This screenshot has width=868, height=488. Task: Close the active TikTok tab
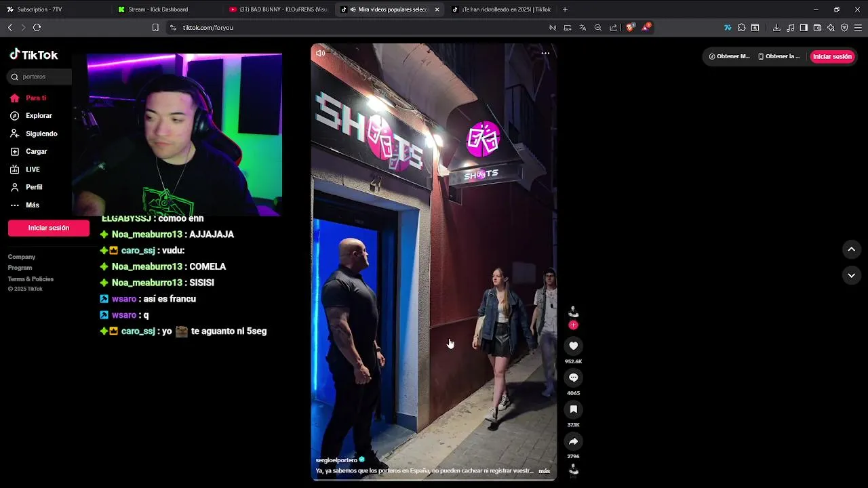tap(437, 9)
